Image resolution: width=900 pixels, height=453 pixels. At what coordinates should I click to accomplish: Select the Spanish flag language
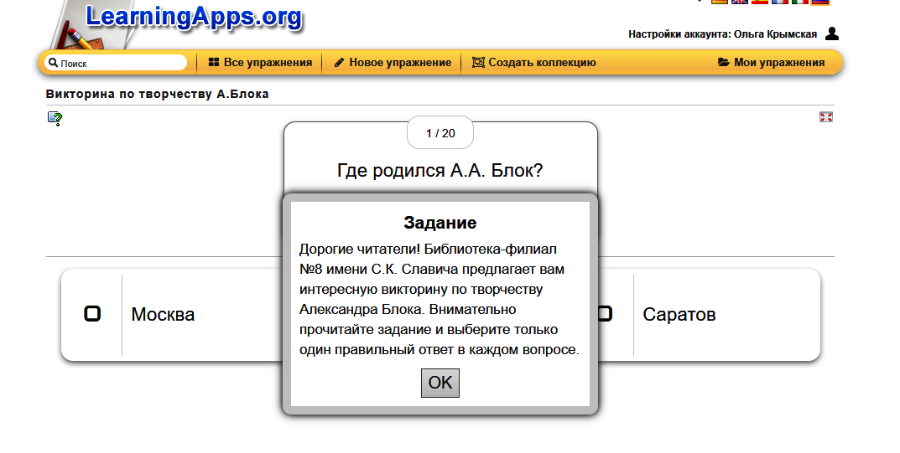759,3
